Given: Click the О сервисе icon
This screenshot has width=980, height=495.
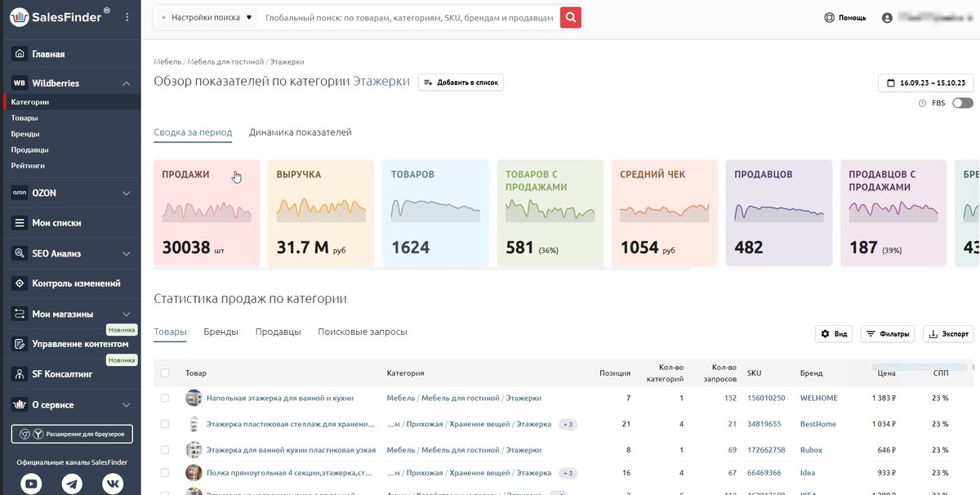Looking at the screenshot, I should (x=19, y=404).
